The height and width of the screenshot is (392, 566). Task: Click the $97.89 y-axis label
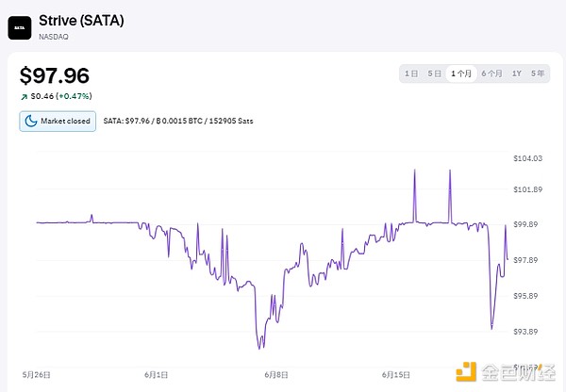[525, 260]
